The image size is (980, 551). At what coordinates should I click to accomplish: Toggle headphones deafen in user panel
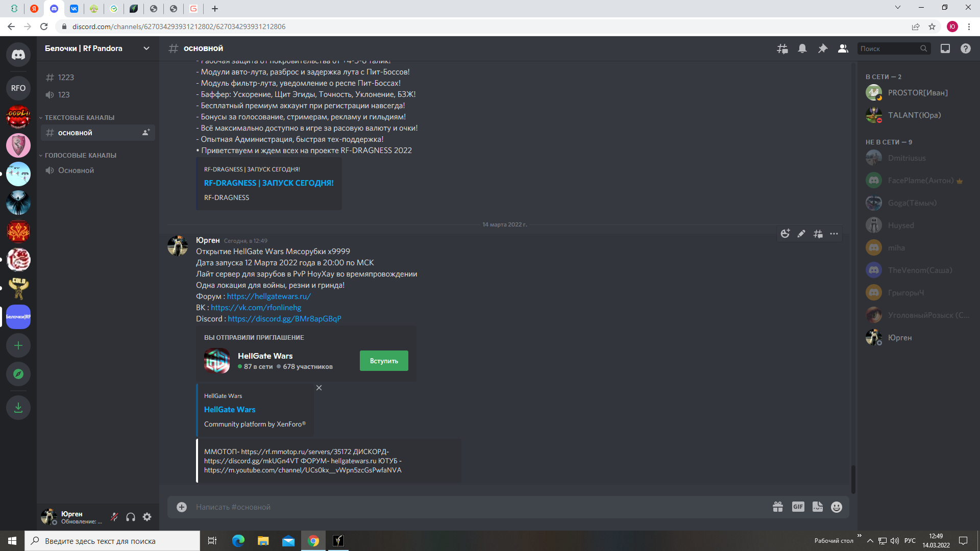[x=131, y=517]
